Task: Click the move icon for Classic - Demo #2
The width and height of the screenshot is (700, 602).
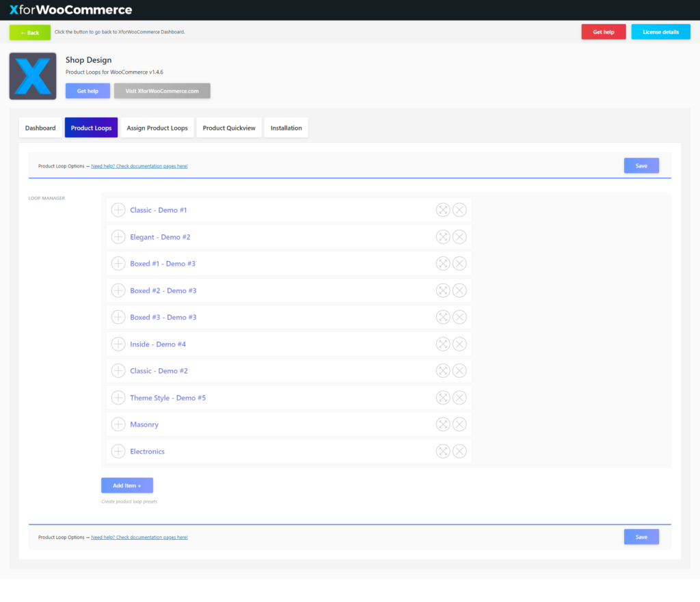Action: (x=443, y=371)
